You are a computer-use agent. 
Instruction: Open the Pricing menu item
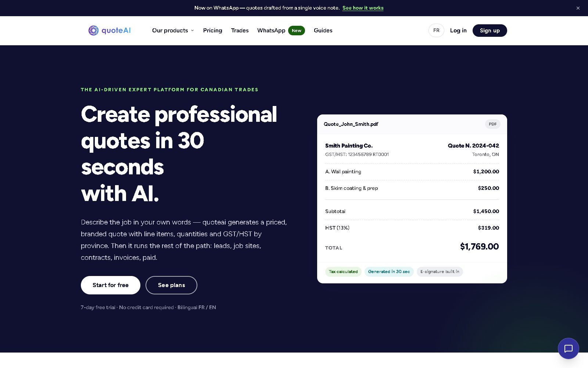pyautogui.click(x=213, y=31)
